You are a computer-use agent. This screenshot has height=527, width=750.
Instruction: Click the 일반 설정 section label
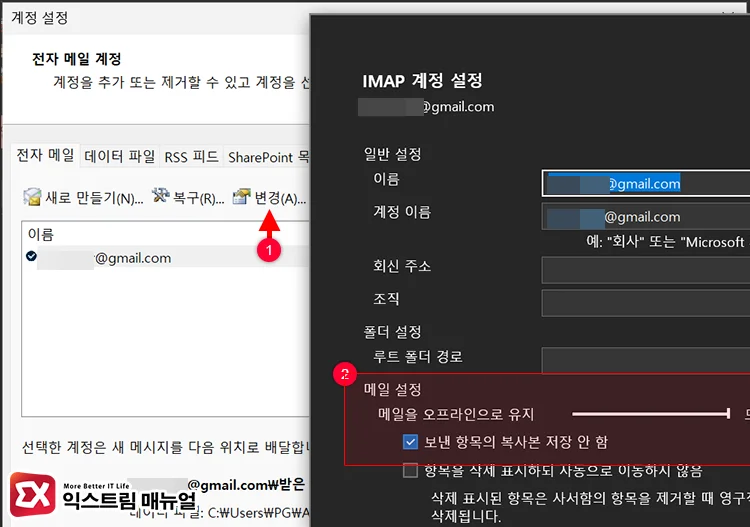pos(393,154)
